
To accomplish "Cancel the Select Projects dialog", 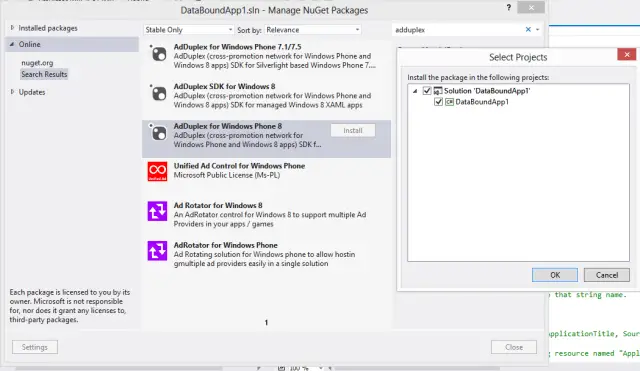I will click(607, 275).
